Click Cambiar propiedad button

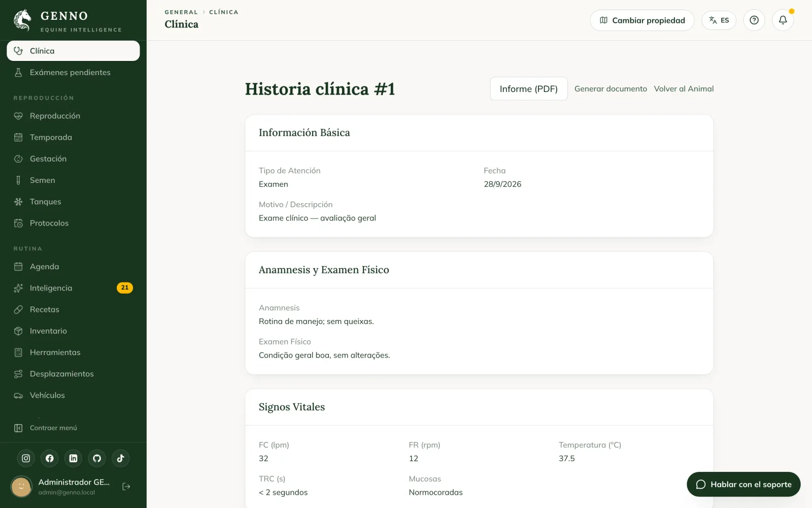642,20
